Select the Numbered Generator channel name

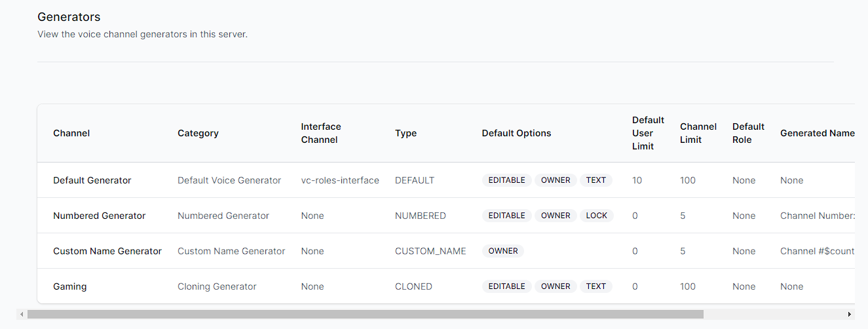click(x=100, y=216)
